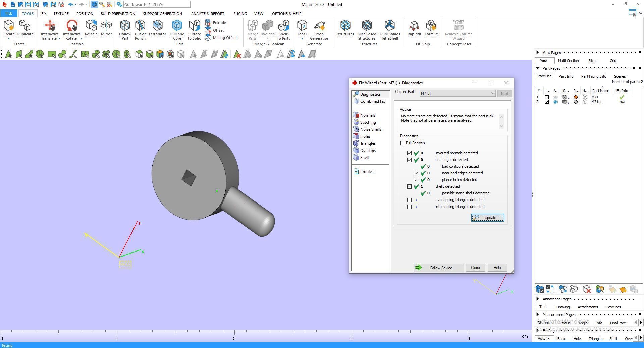Uncheck near bad edges detection
This screenshot has width=644, height=348.
(416, 173)
